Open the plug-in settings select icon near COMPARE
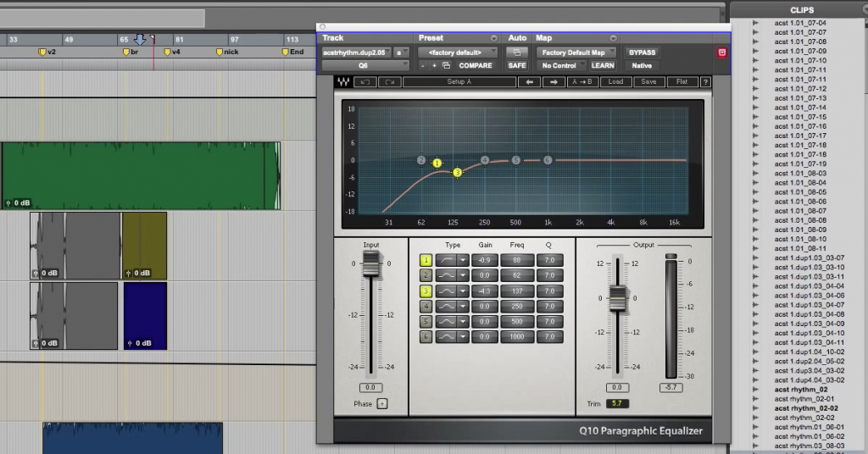The width and height of the screenshot is (868, 454). pyautogui.click(x=446, y=66)
